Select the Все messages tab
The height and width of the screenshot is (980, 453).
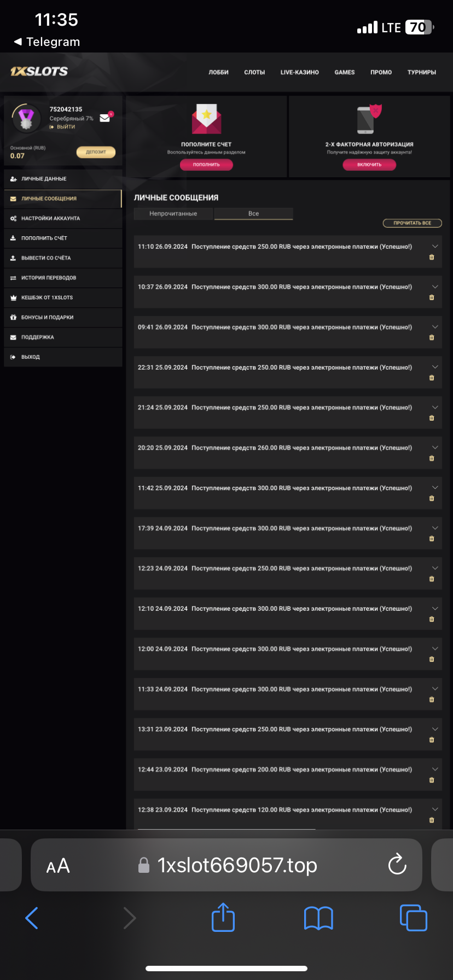[x=253, y=214]
